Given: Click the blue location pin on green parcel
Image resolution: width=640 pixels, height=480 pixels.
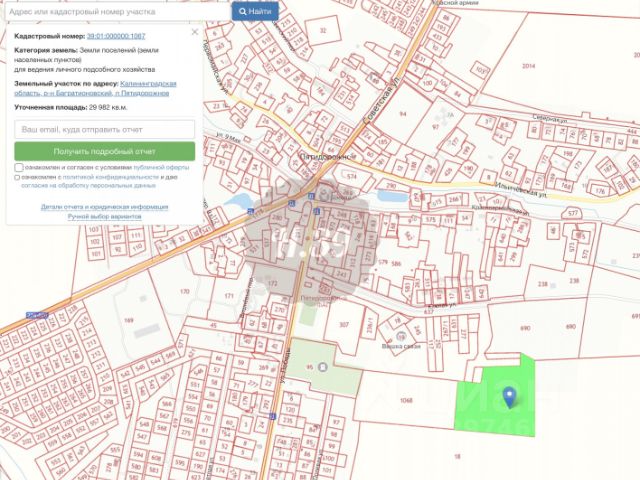Looking at the screenshot, I should [x=509, y=398].
